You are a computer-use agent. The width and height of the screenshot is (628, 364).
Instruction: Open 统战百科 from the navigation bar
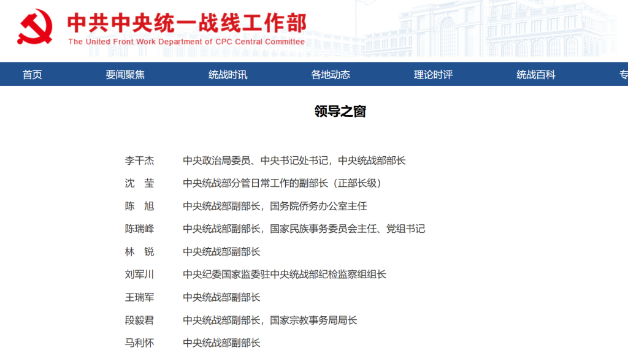pos(535,75)
